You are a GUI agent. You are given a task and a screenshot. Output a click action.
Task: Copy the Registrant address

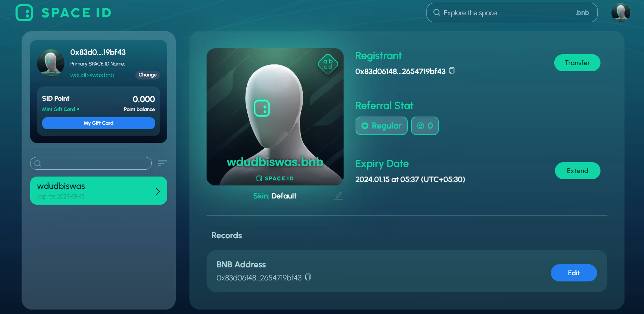pos(452,71)
